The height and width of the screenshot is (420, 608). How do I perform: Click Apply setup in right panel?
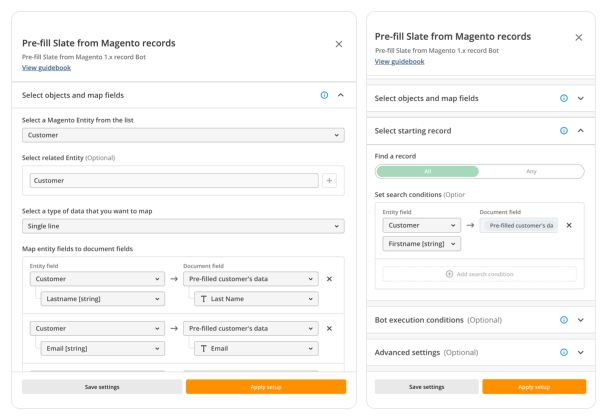pyautogui.click(x=534, y=387)
